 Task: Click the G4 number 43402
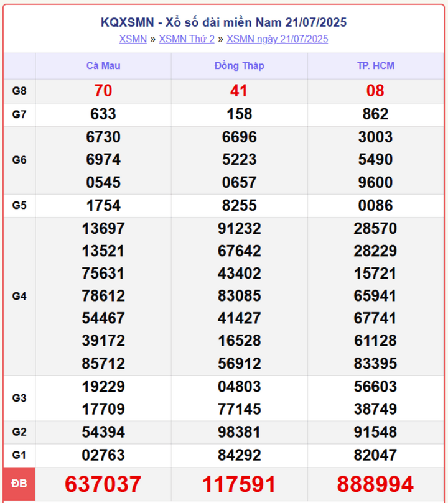[240, 274]
